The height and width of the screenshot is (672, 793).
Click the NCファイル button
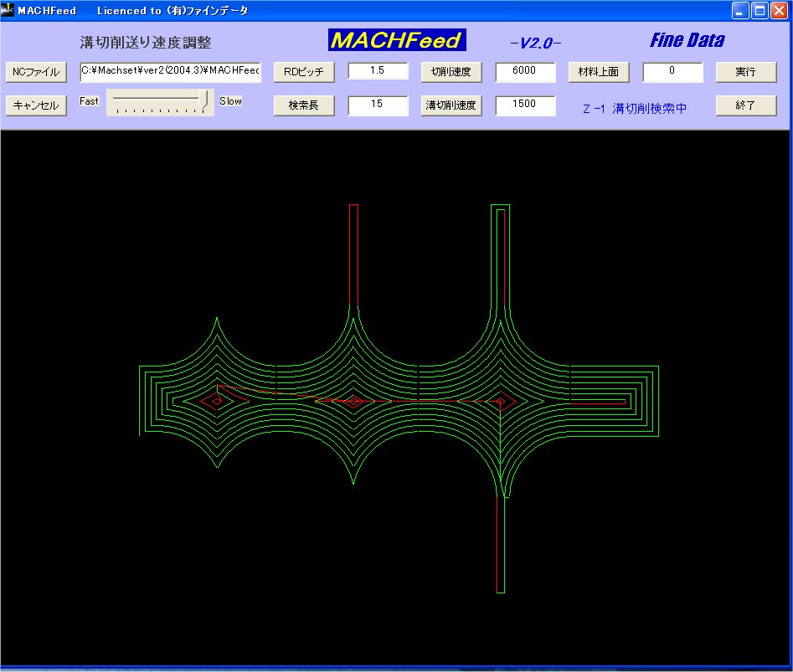click(36, 72)
